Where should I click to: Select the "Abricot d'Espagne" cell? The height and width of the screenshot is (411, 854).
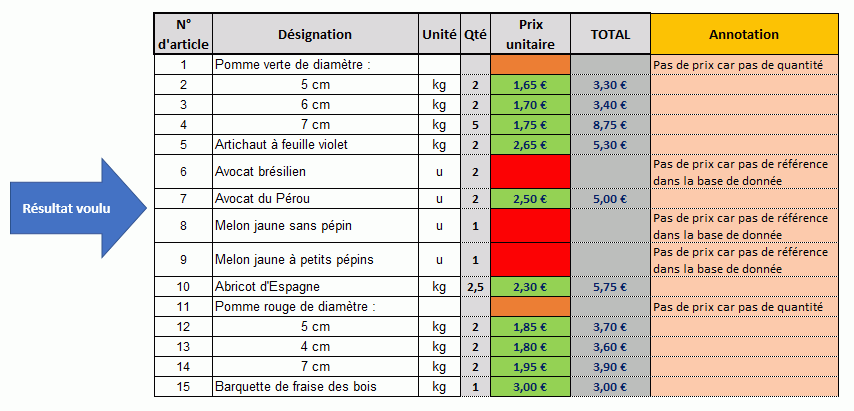(316, 286)
